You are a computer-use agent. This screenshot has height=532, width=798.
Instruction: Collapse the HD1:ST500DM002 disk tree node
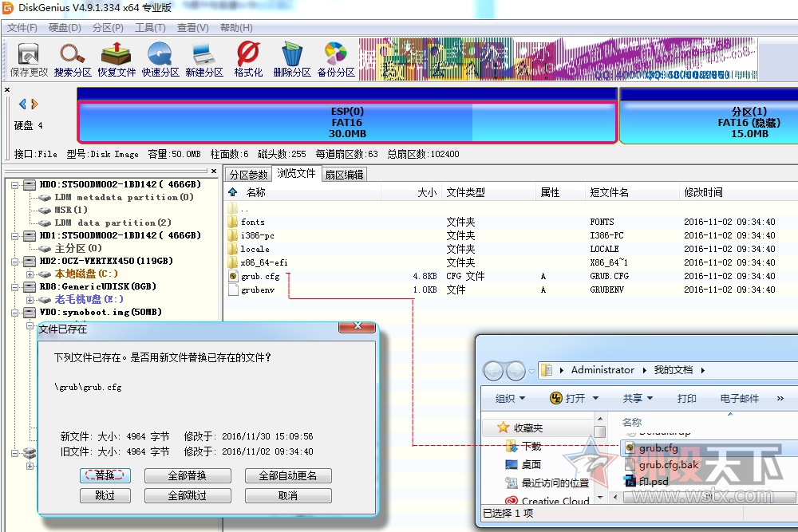point(15,235)
